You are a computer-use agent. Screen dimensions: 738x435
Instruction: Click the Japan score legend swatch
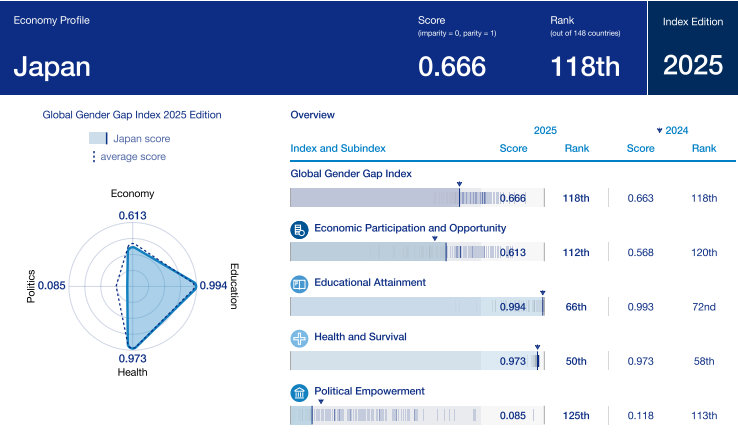click(98, 139)
